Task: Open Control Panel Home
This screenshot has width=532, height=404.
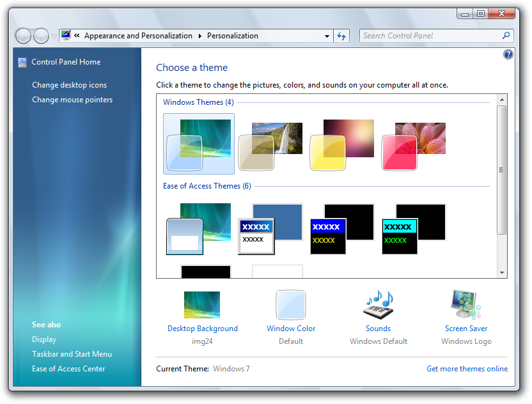Action: point(66,62)
